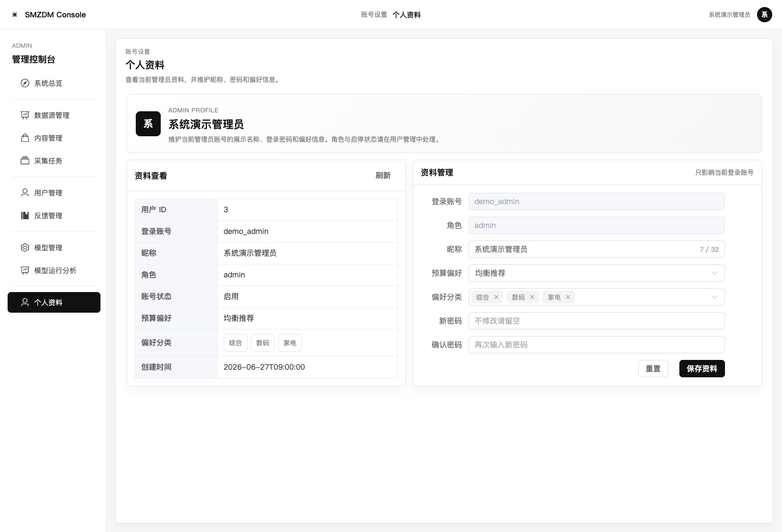This screenshot has width=782, height=532.
Task: Click the 数码 tag in 资料查看 table
Action: pos(263,343)
